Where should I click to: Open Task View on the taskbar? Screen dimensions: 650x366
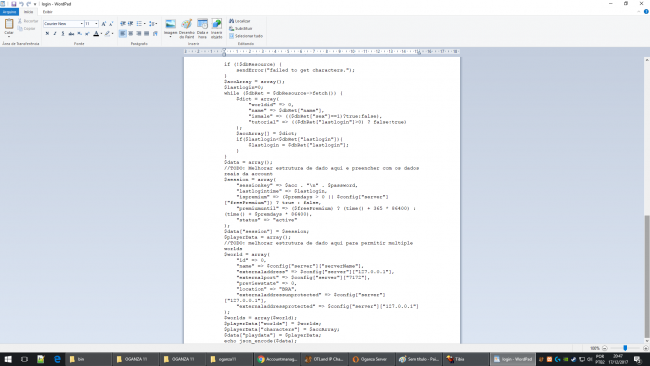coord(24,359)
